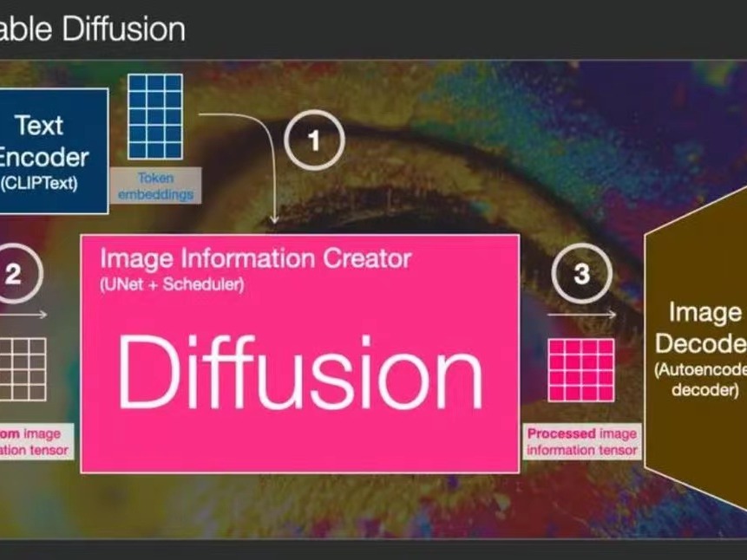Screen dimensions: 747x560
Task: Toggle step circle numbered 2
Action: [16, 273]
